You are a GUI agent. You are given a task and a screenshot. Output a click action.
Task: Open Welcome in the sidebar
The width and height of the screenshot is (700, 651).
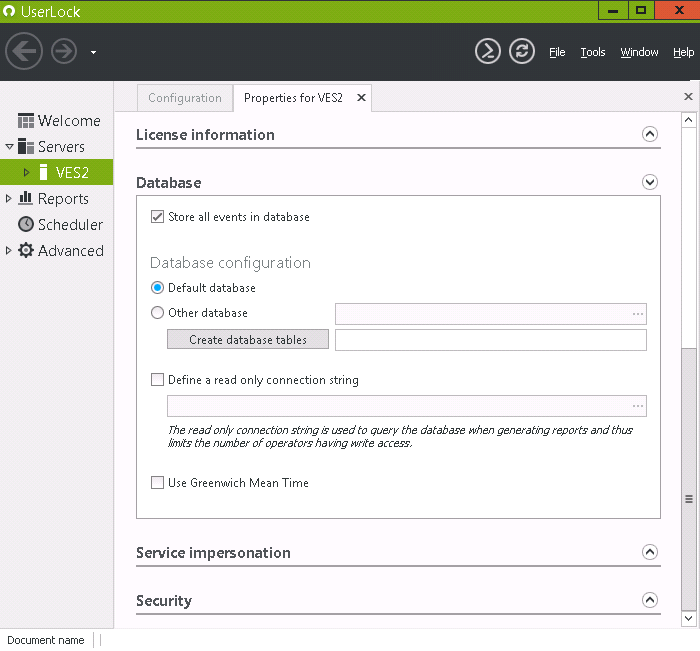pyautogui.click(x=69, y=121)
